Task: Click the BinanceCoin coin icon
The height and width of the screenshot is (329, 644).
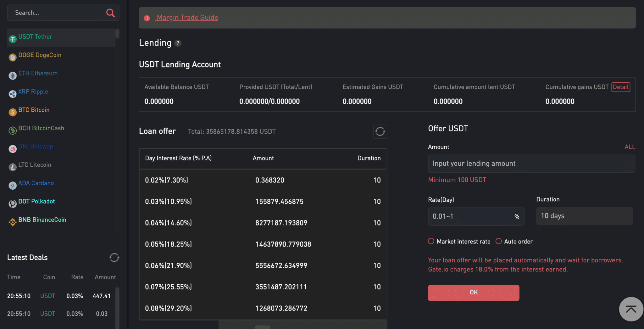Action: tap(13, 222)
